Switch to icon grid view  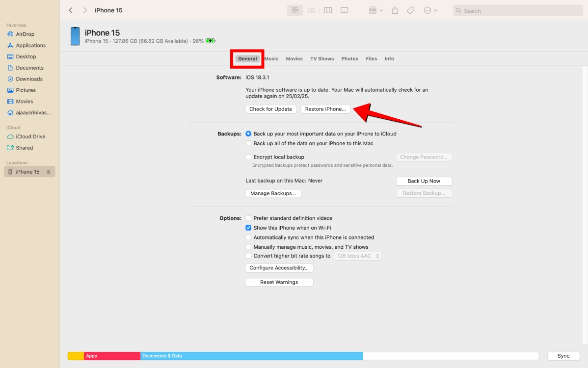point(295,10)
